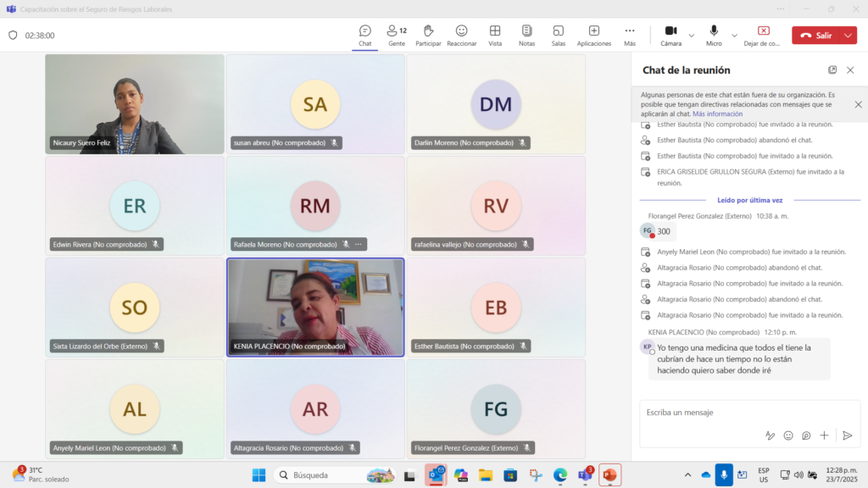This screenshot has width=868, height=488.
Task: Click the DM avatar of Darlin Moreno
Action: 496,104
